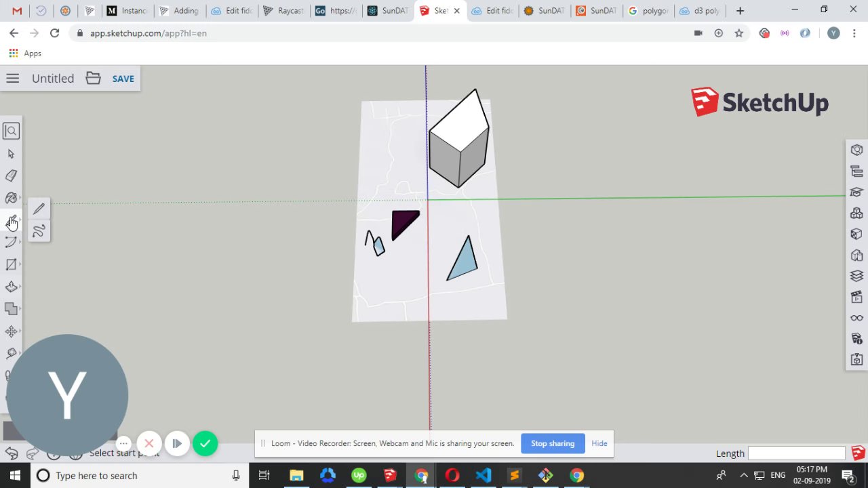The width and height of the screenshot is (868, 488).
Task: Pick the Eraser tool
Action: coord(11,176)
